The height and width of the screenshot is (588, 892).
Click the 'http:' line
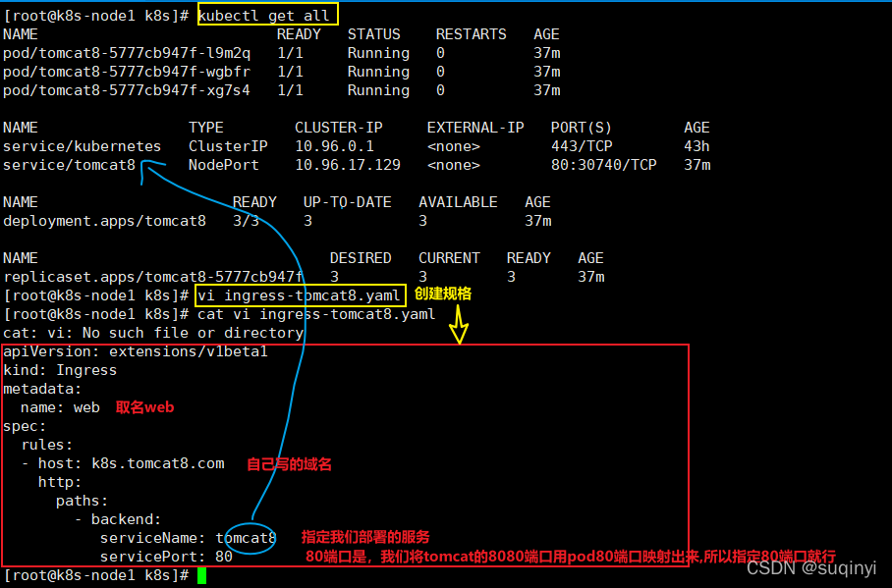pyautogui.click(x=60, y=482)
